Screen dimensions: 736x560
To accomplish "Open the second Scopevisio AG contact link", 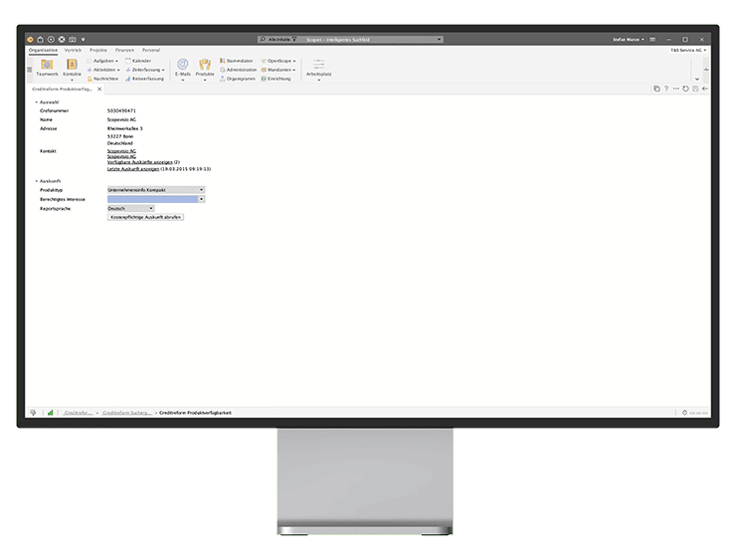I will point(121,156).
